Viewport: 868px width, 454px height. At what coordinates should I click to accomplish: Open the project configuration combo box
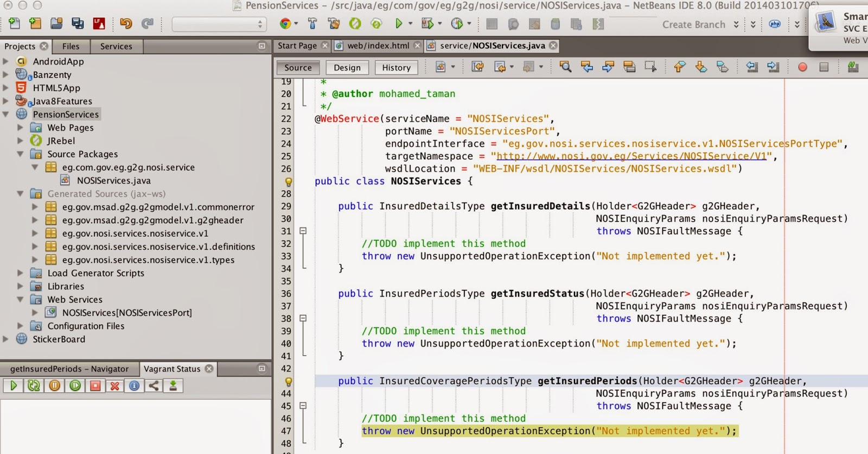(219, 24)
